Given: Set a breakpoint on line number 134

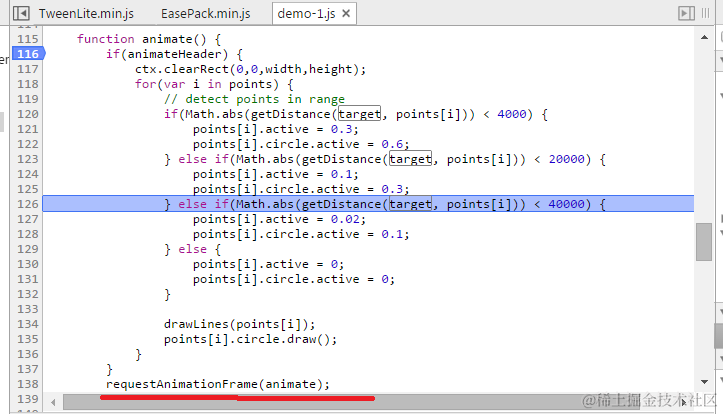Looking at the screenshot, I should tap(28, 324).
